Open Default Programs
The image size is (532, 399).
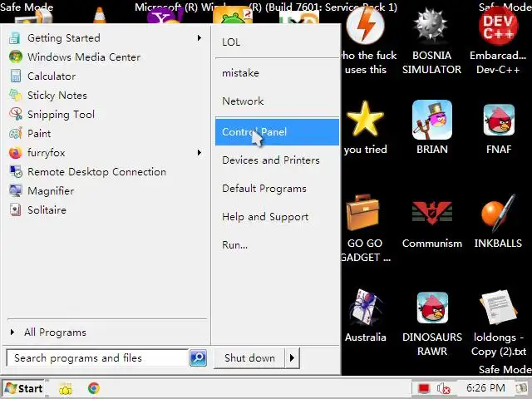point(277,189)
